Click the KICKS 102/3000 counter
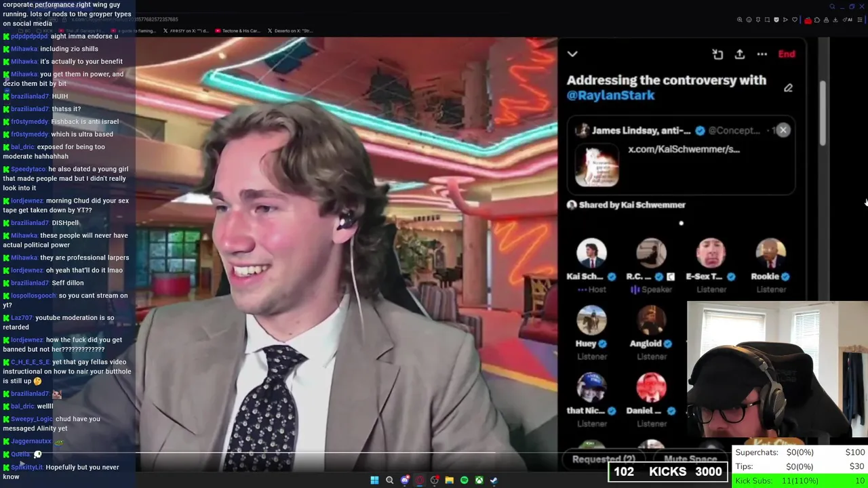 (668, 472)
